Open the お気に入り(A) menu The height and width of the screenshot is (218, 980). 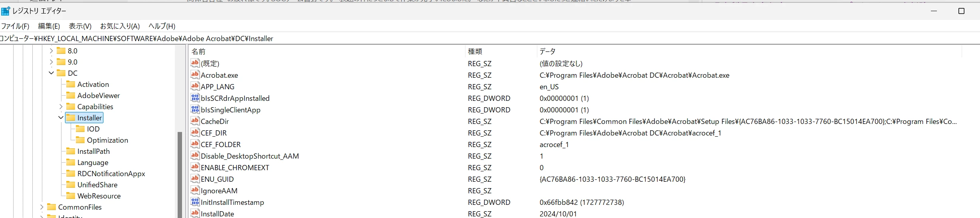120,26
